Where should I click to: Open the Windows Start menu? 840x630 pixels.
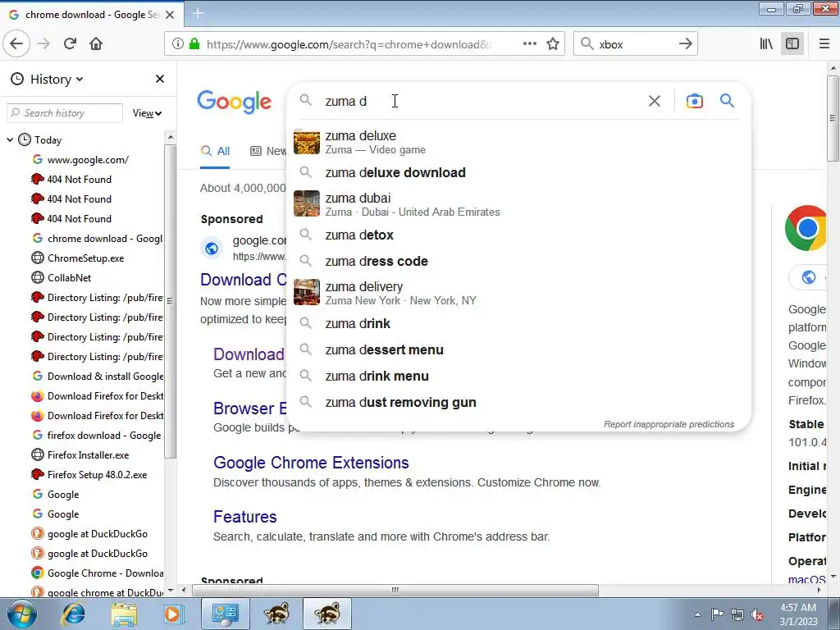pyautogui.click(x=21, y=614)
